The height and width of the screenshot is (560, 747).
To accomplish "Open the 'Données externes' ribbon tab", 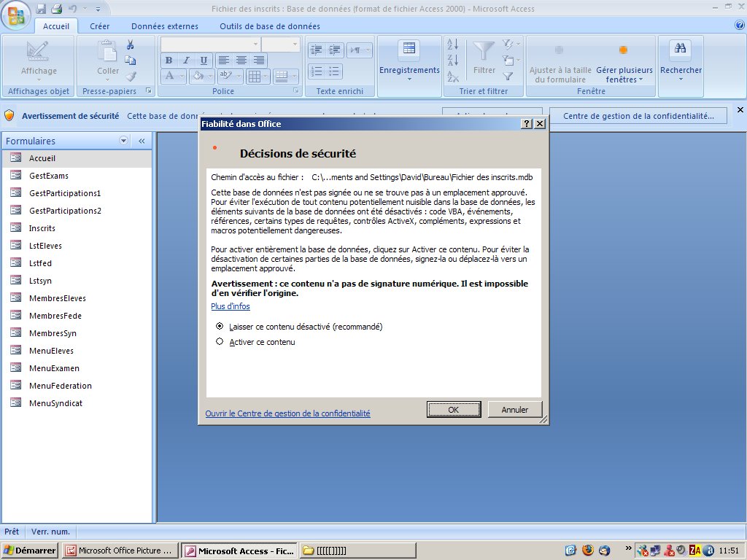I will tap(165, 26).
